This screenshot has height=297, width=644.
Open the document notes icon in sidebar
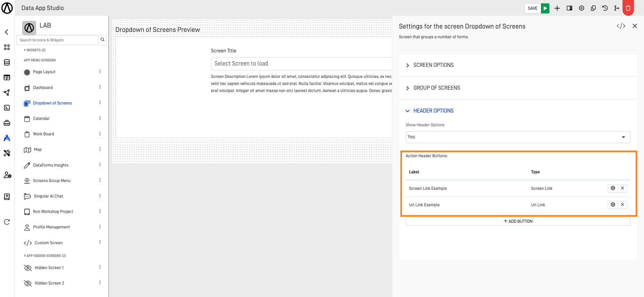coord(7,197)
